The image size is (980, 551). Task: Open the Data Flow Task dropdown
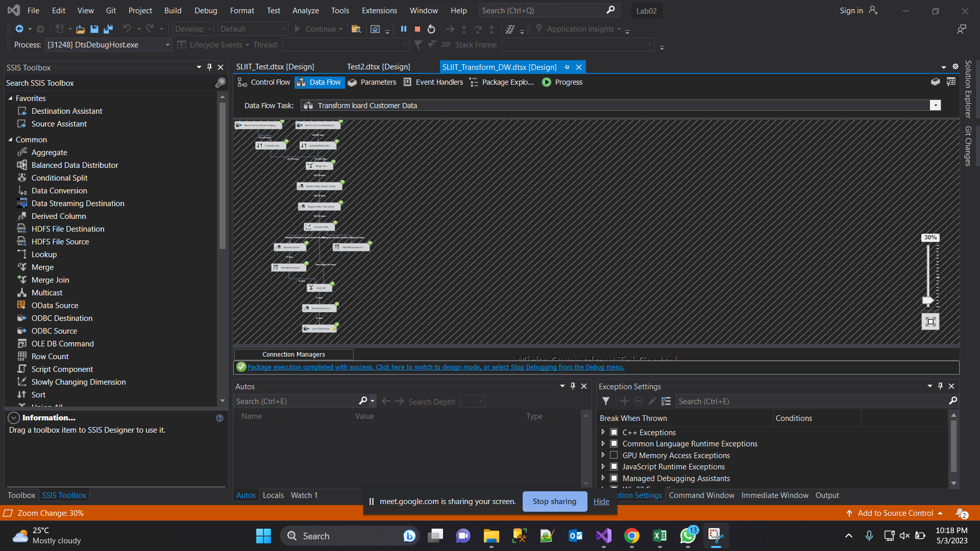click(936, 105)
